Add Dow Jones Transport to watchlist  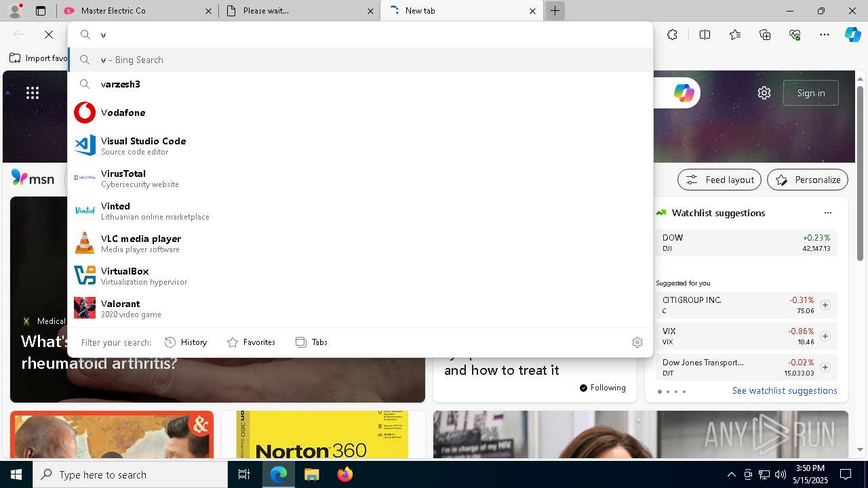(x=825, y=367)
